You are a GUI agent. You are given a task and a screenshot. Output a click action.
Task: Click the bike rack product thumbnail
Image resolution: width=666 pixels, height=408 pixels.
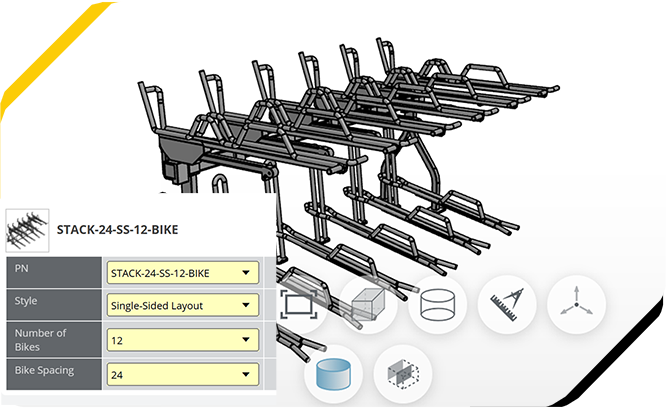(x=27, y=230)
